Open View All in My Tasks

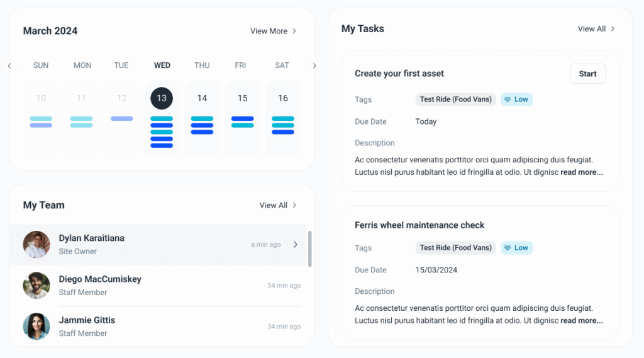[x=596, y=29]
